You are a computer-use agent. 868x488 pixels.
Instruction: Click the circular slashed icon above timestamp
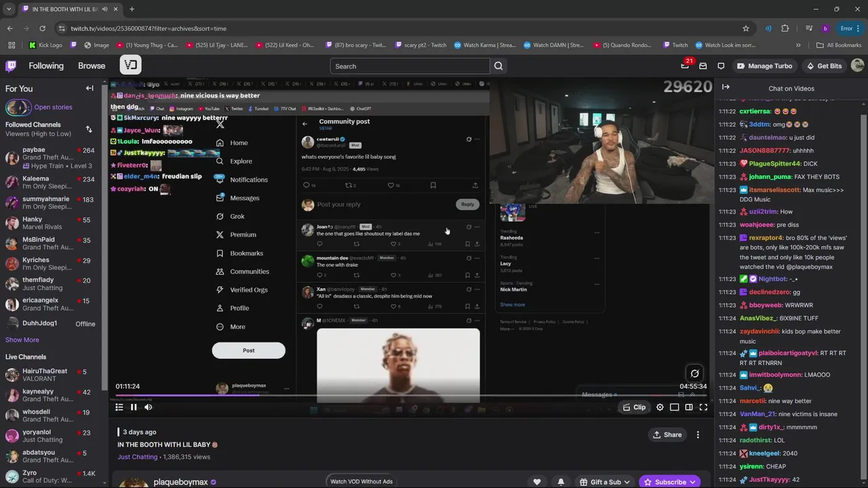pyautogui.click(x=694, y=373)
